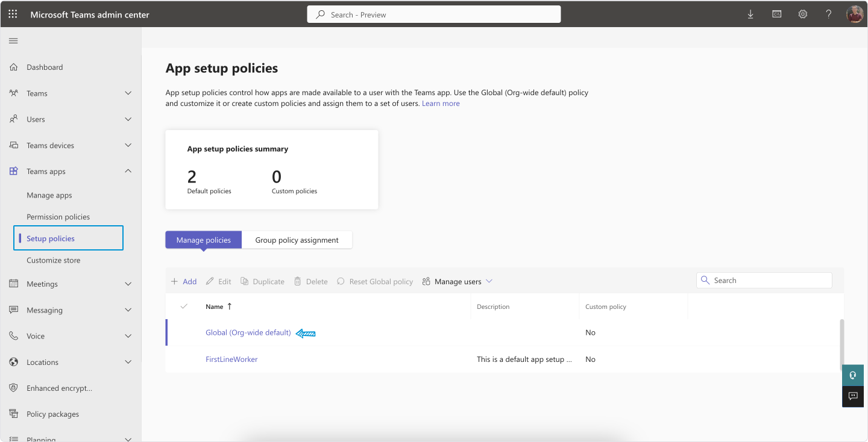This screenshot has width=868, height=442.
Task: Click the magnifier icon in policy search
Action: 705,280
